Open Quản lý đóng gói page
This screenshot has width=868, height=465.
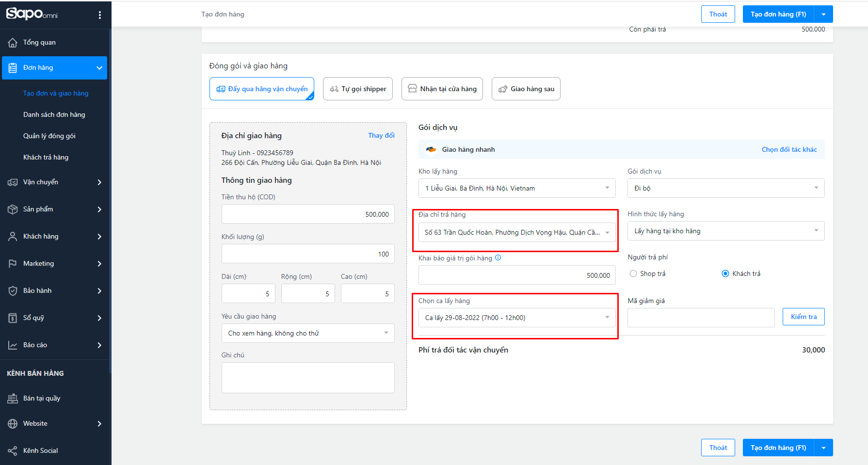(x=49, y=136)
